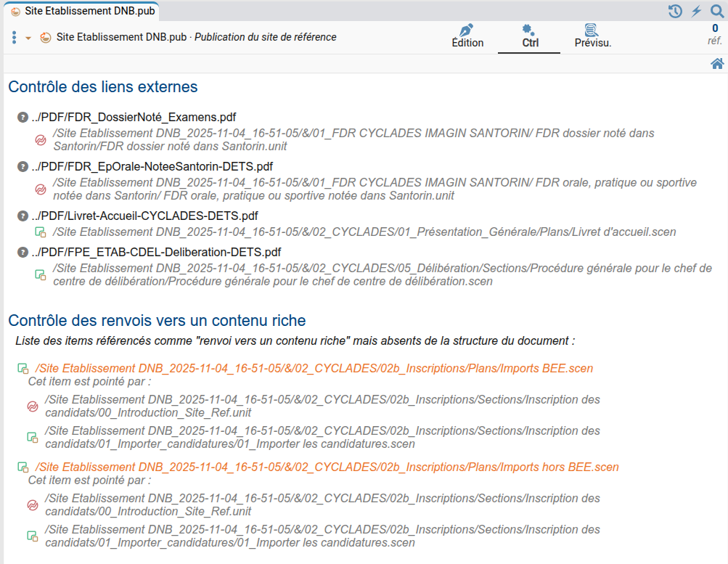The image size is (728, 564).
Task: Click the 0 réf. reference counter
Action: point(714,35)
